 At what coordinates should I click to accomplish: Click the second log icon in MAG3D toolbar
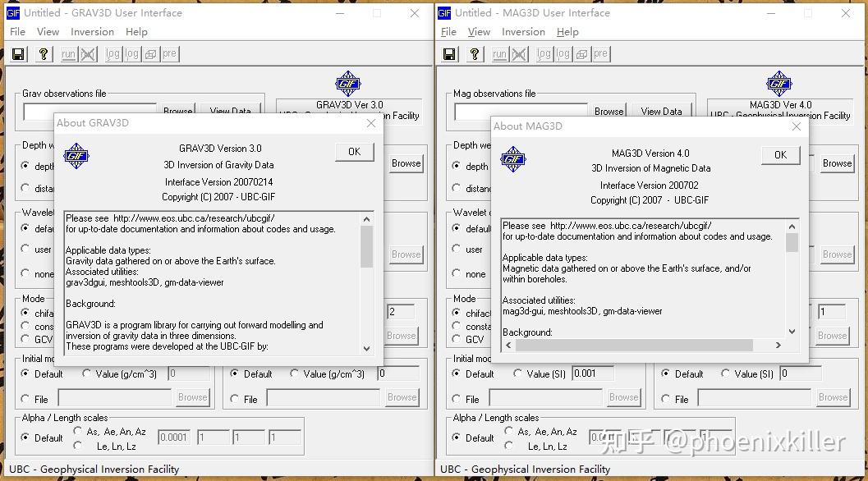coord(563,54)
